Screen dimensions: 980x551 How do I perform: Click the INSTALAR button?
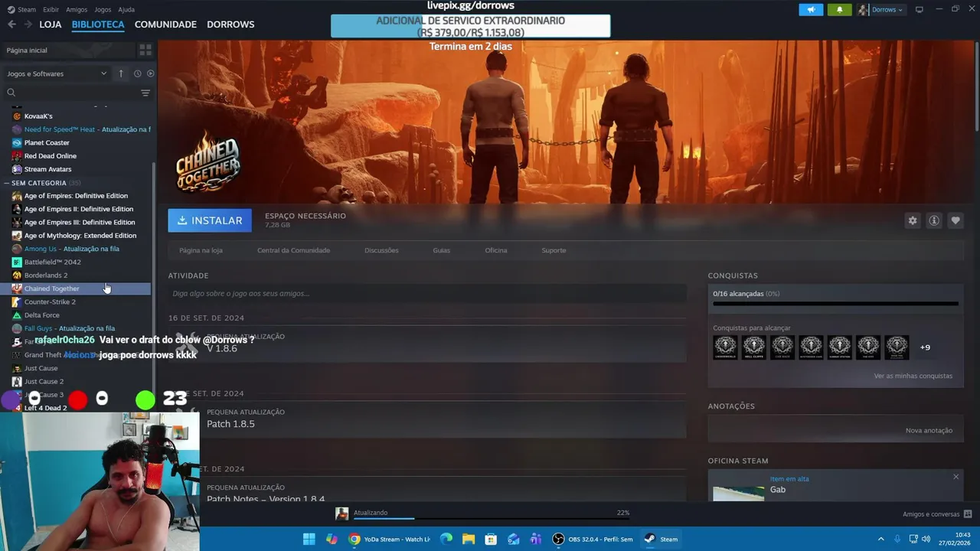pos(210,220)
